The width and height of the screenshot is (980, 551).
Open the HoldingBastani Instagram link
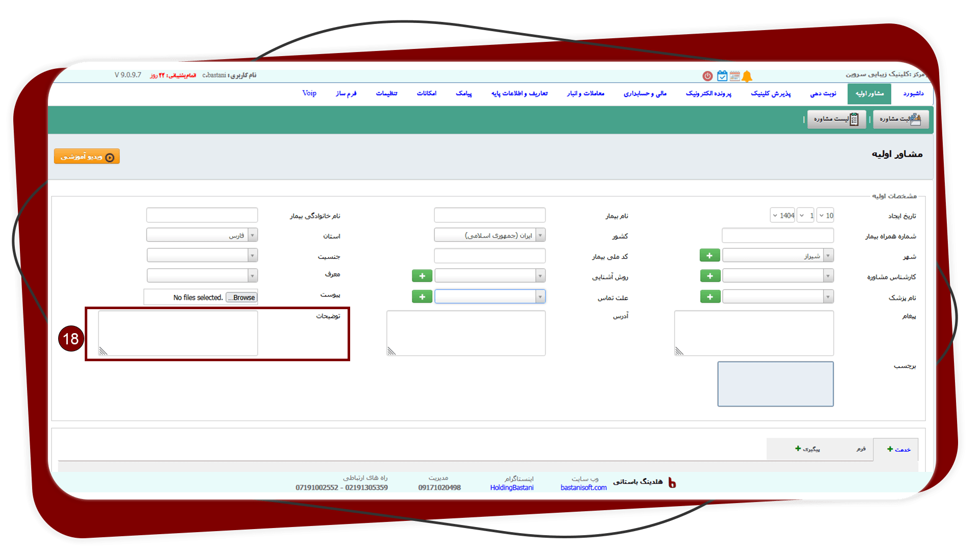(x=511, y=488)
